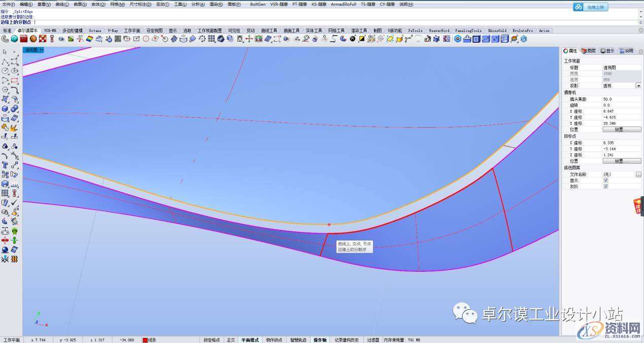Toggle 物件锁点 object snap in status bar
Screen dimensions: 644x343
274,340
